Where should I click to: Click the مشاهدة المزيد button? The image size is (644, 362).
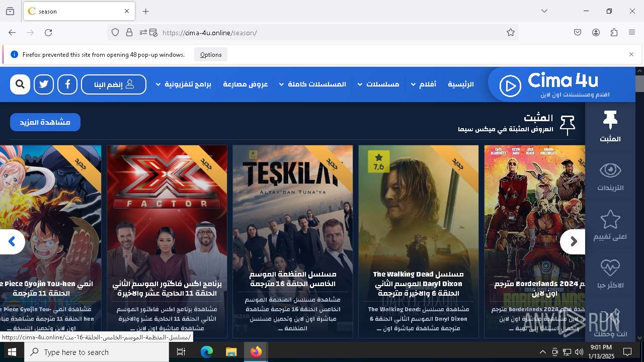pyautogui.click(x=45, y=122)
